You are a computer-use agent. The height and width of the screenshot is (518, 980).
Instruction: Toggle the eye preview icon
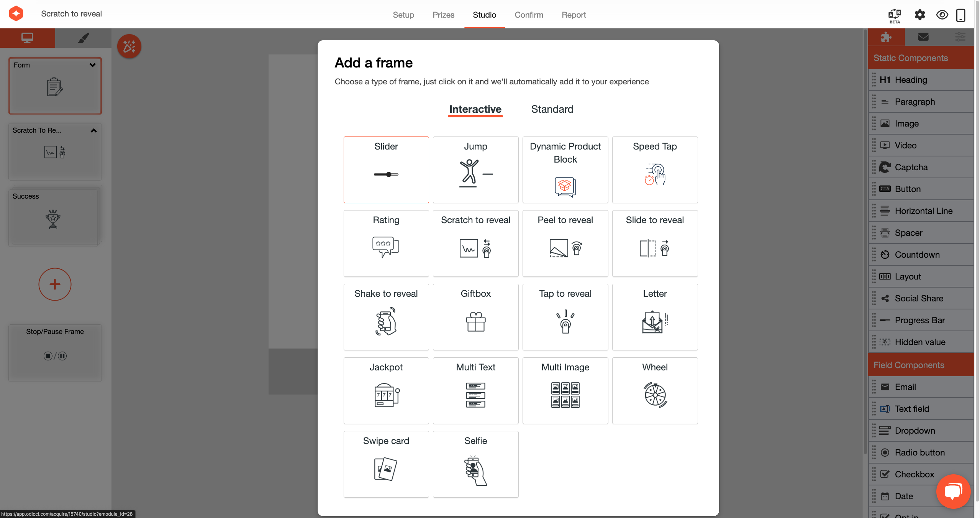pyautogui.click(x=942, y=15)
